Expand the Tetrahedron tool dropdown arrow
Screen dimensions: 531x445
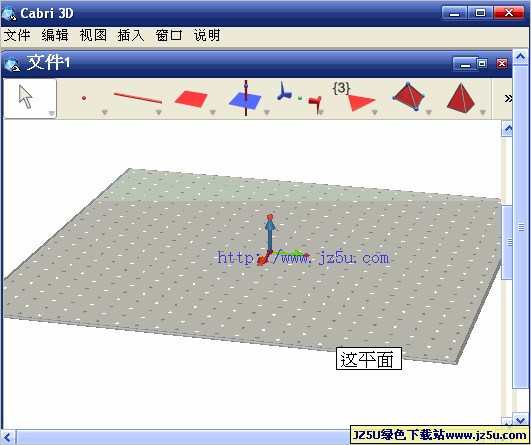pos(428,112)
